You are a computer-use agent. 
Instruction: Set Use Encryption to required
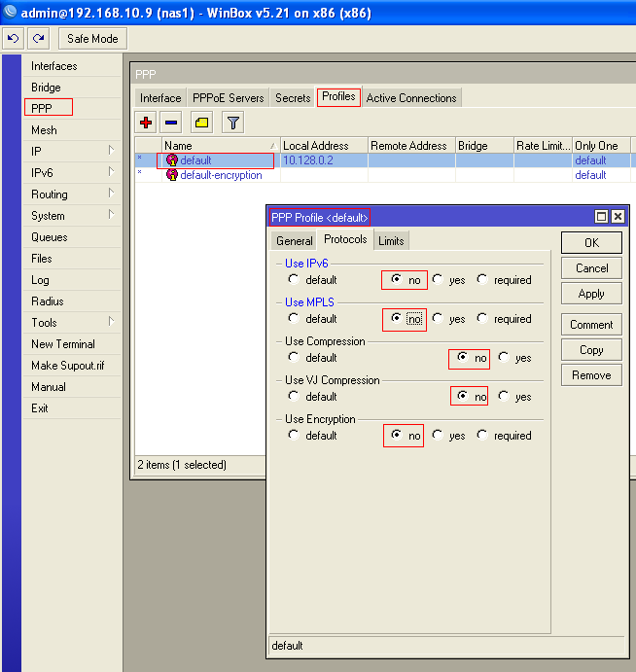(483, 436)
